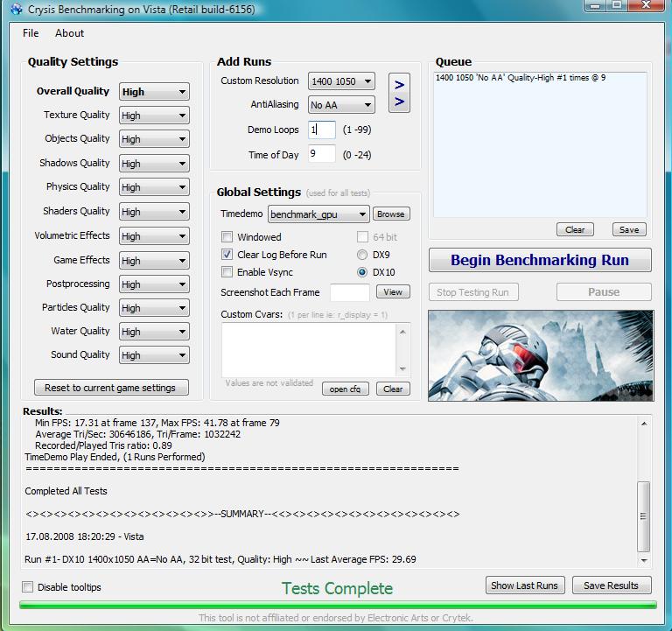672x631 pixels.
Task: Toggle the 64 bit checkbox
Action: [x=362, y=237]
